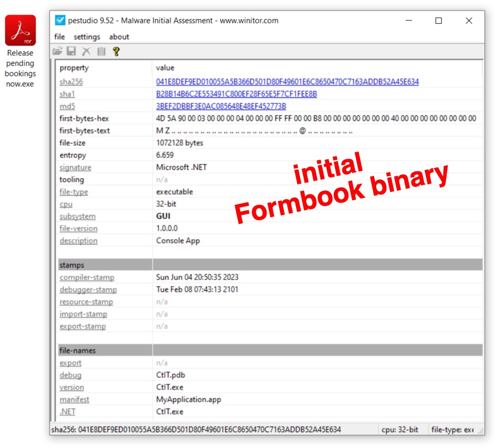496x448 pixels.
Task: Click the .NET file-name link
Action: tap(67, 411)
